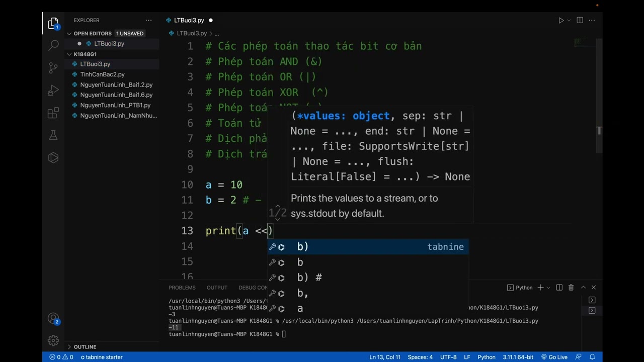This screenshot has width=644, height=362.
Task: Select the second terminal instance icon
Action: (592, 310)
